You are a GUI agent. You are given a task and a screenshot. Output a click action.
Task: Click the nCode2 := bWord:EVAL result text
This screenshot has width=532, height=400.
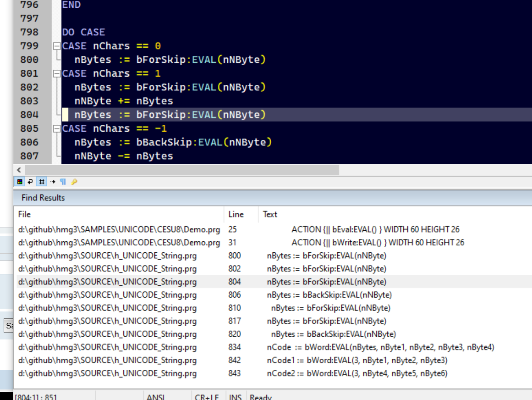tap(357, 373)
